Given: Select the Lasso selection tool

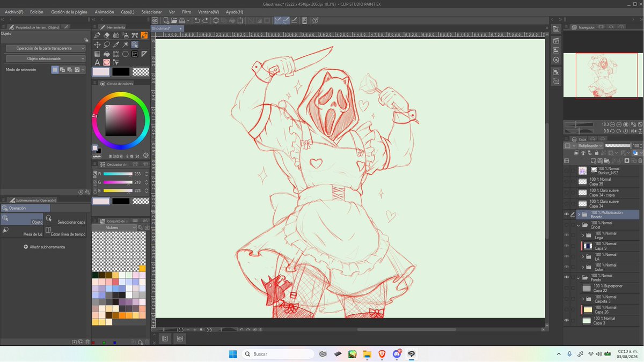Looking at the screenshot, I should pyautogui.click(x=106, y=45).
